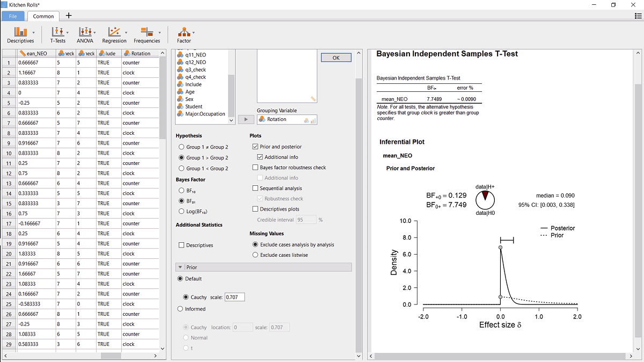Enable Bayes factor robustness check

255,168
